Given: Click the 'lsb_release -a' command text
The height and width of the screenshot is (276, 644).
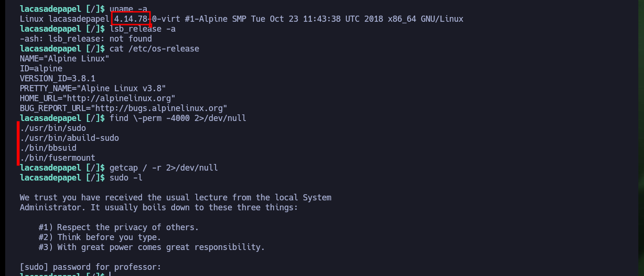Looking at the screenshot, I should click(x=142, y=29).
